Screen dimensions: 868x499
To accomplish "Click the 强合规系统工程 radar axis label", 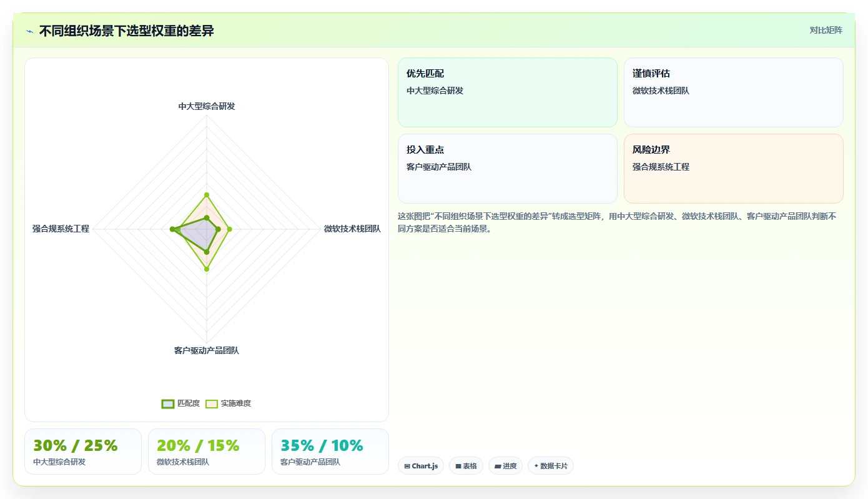I will pos(61,229).
